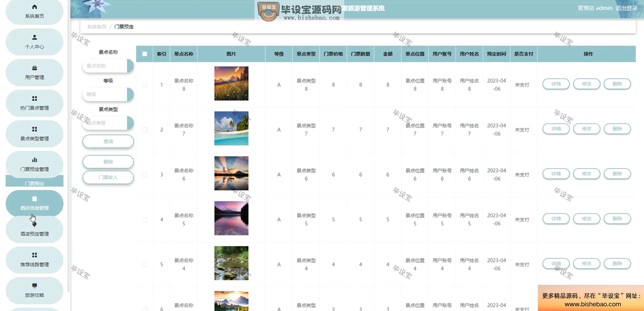Open the purple mountain lake thumbnail in row 4
This screenshot has width=644, height=311.
pyautogui.click(x=231, y=218)
